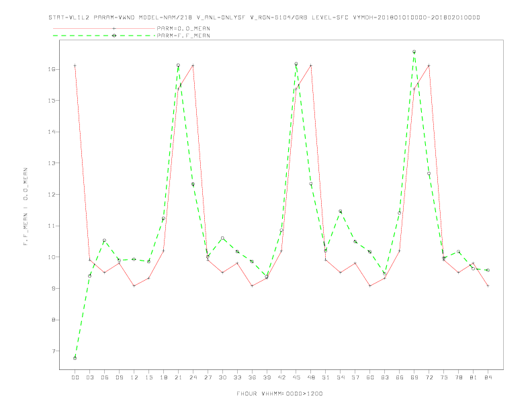
Task: Click x-axis tick label 75
Action: [444, 377]
